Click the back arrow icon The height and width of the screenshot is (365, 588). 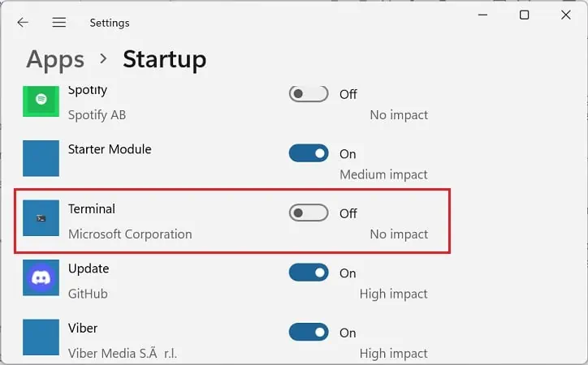coord(23,23)
